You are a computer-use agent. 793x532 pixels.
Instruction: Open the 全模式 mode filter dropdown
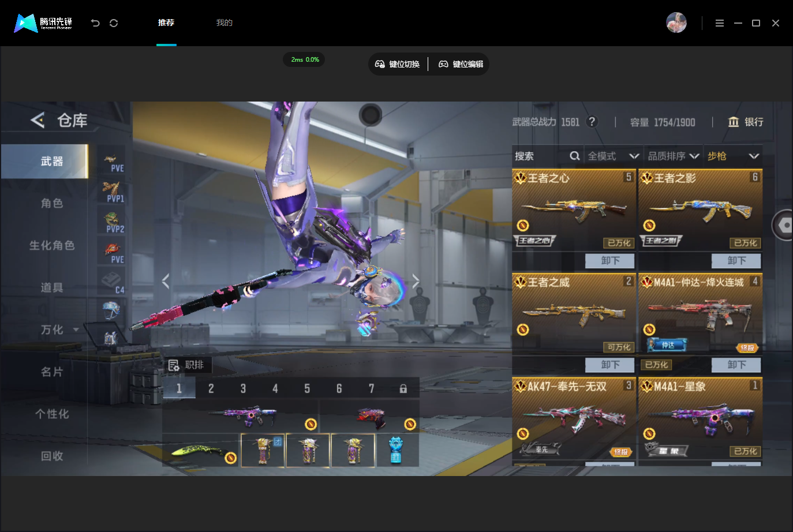coord(613,156)
